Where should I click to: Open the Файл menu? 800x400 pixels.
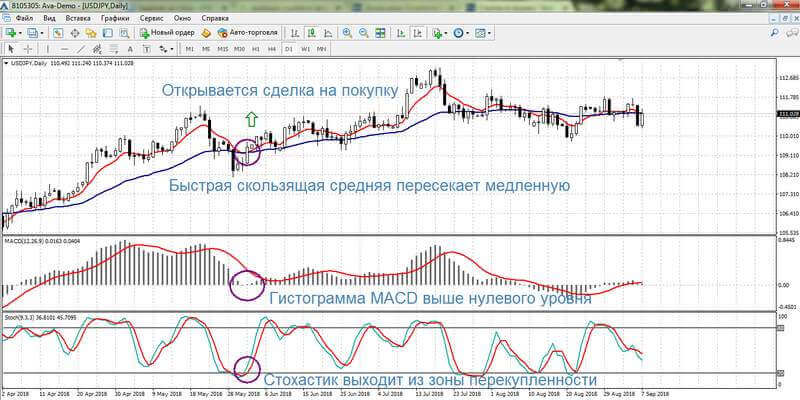coord(24,18)
